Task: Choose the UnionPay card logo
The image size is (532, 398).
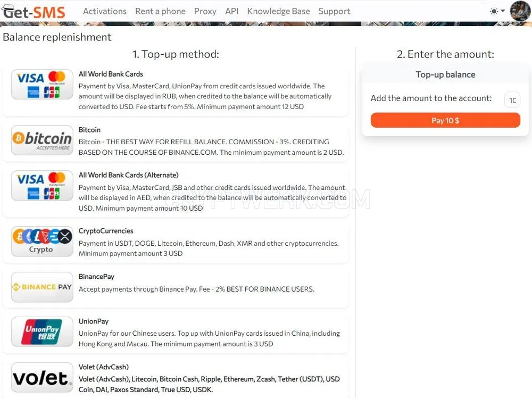Action: pyautogui.click(x=42, y=332)
